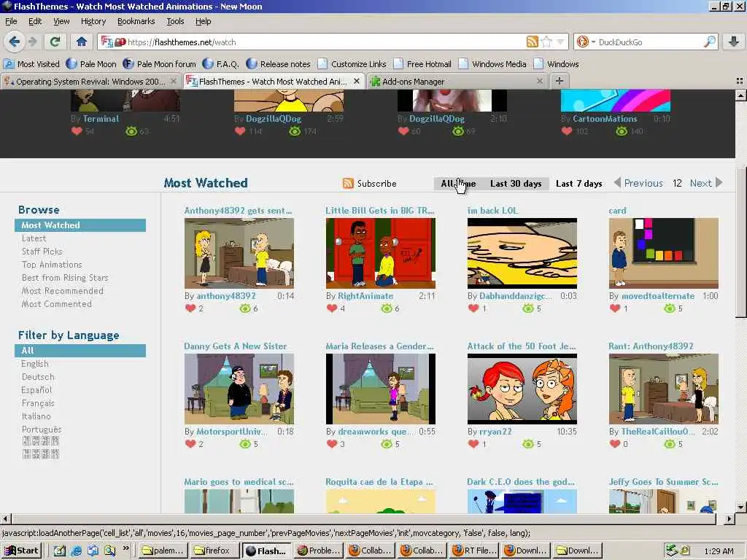Go to the Previous page arrow

pyautogui.click(x=617, y=183)
